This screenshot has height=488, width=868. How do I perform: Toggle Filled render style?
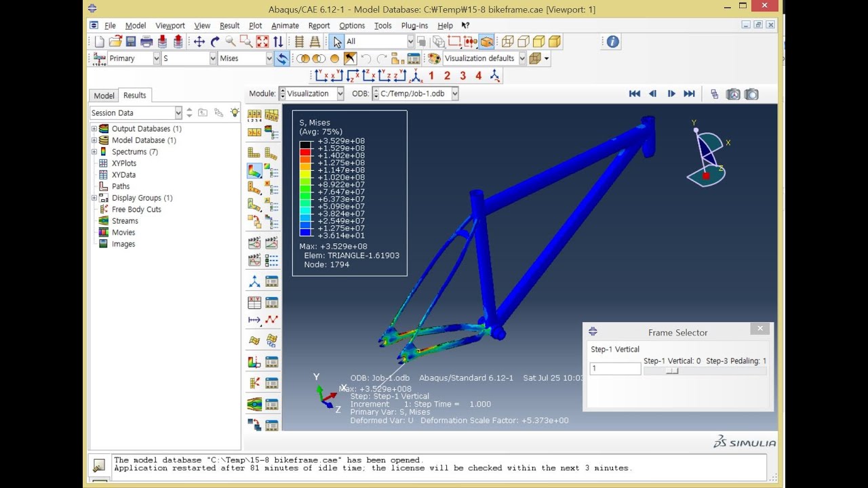[538, 42]
